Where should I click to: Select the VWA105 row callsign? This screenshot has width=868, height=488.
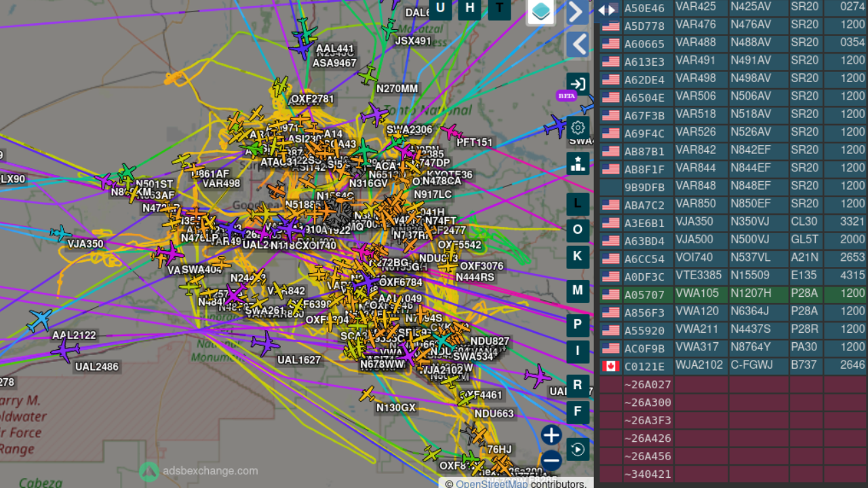tap(696, 294)
